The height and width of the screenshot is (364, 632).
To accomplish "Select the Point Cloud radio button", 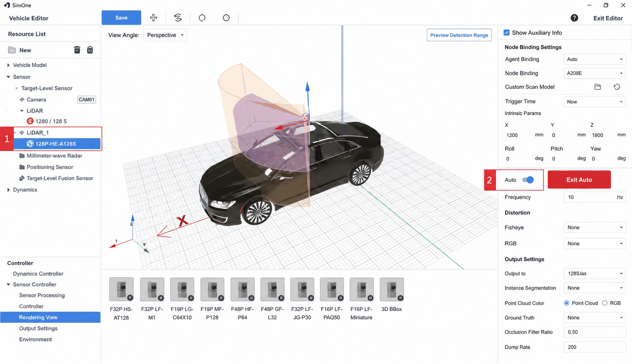I will click(567, 303).
